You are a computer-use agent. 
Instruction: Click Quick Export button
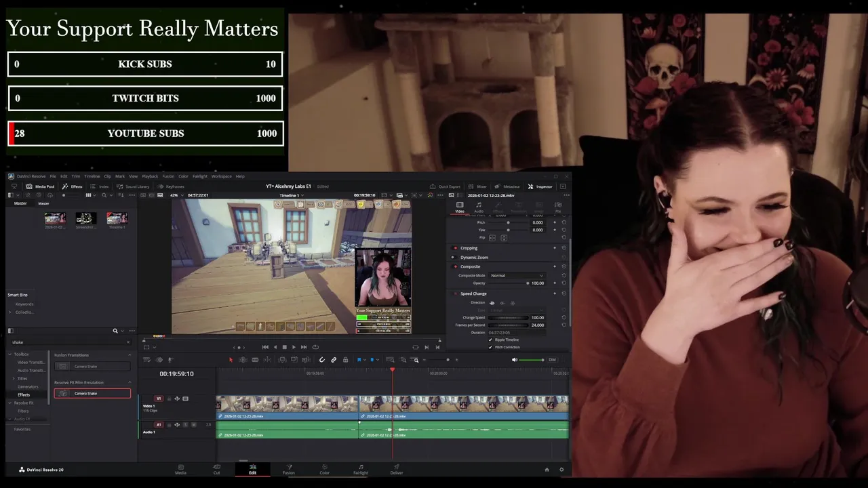point(445,186)
